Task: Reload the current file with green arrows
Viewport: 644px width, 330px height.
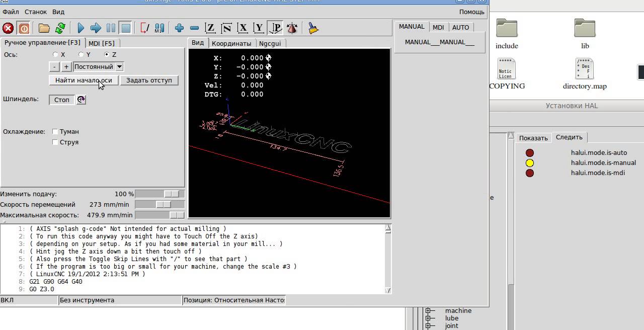Action: pos(60,28)
